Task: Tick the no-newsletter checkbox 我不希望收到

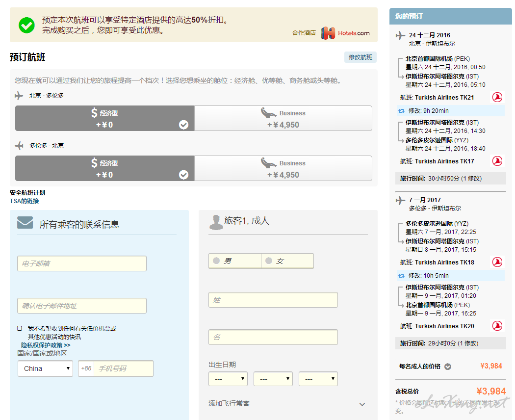Action: click(x=20, y=328)
